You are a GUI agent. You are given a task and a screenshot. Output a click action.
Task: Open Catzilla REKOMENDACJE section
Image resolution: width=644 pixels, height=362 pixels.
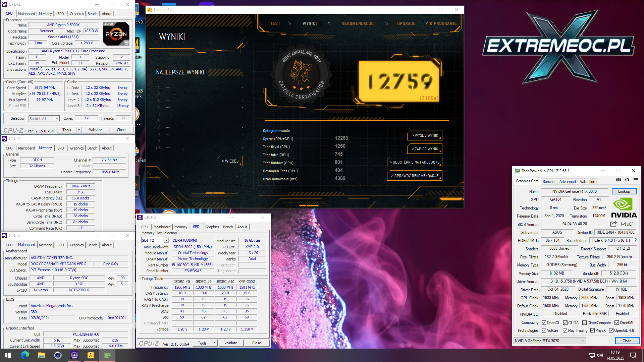click(x=357, y=23)
